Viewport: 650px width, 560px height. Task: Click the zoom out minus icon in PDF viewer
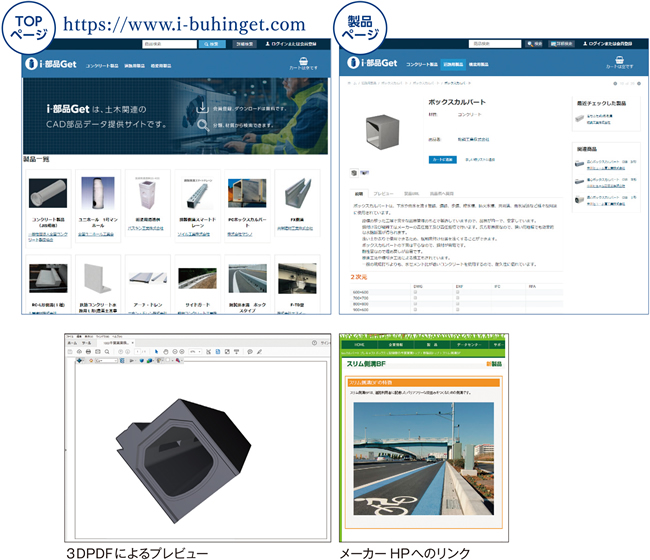pyautogui.click(x=175, y=352)
